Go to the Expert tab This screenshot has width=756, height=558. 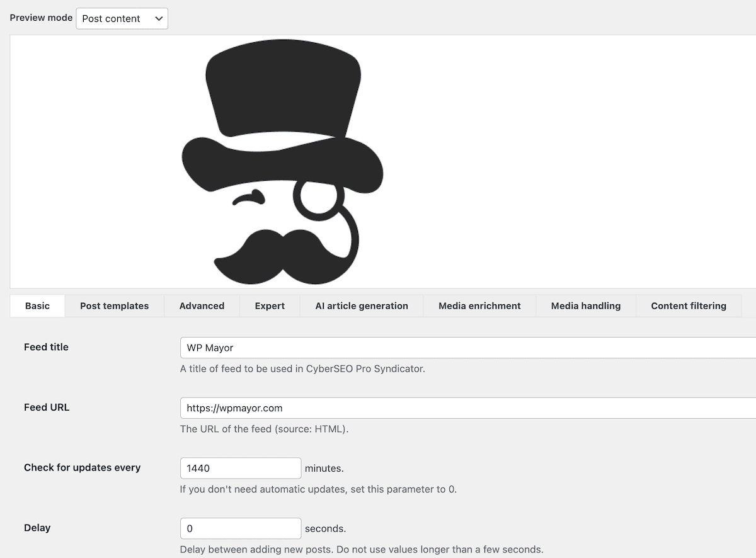coord(270,305)
